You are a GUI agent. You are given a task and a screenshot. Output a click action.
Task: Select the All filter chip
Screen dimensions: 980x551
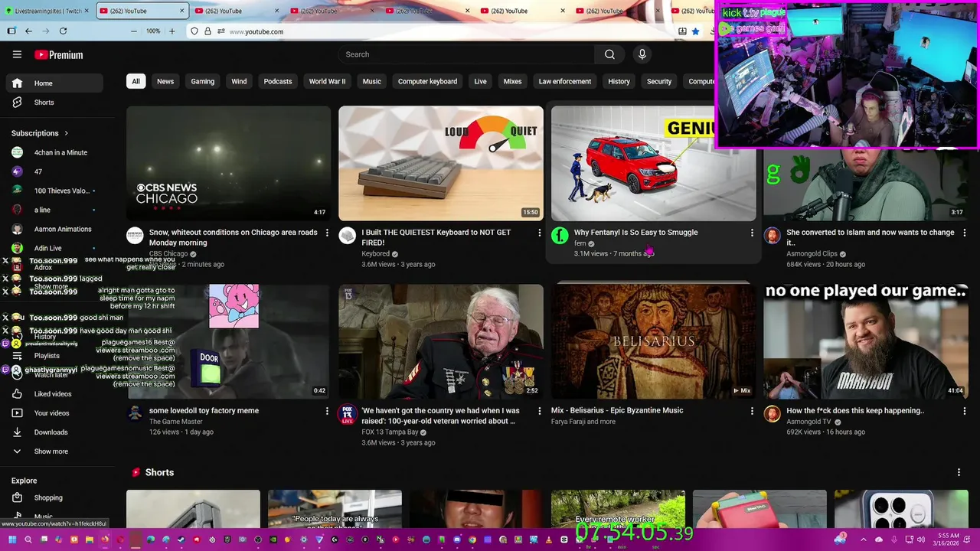click(136, 81)
